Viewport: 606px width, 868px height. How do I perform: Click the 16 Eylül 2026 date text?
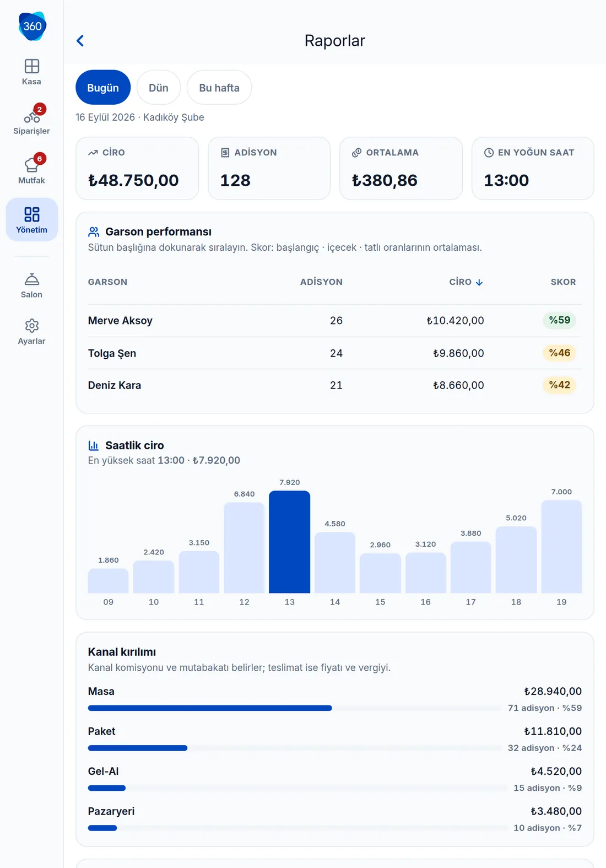[x=105, y=117]
